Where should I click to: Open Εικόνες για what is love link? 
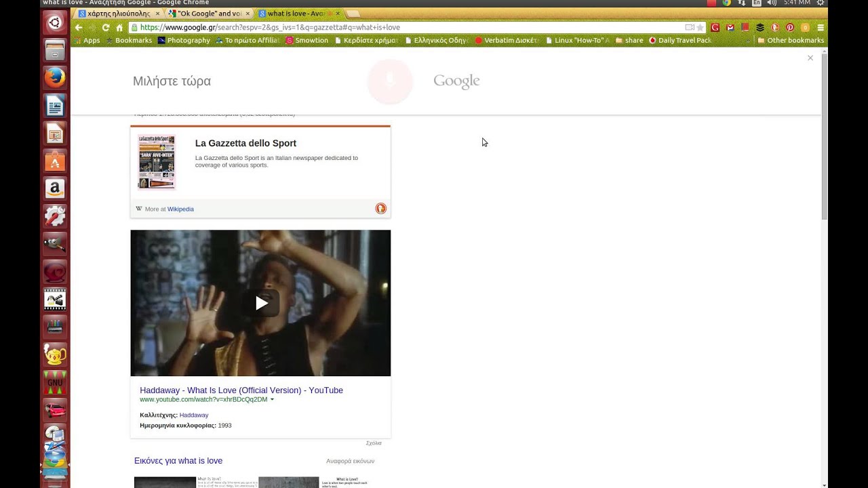click(178, 461)
